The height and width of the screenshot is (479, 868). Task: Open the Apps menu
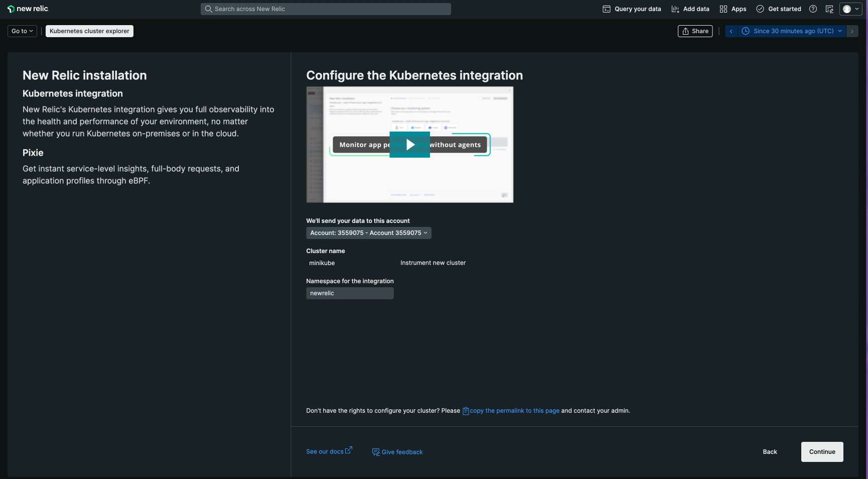[733, 9]
